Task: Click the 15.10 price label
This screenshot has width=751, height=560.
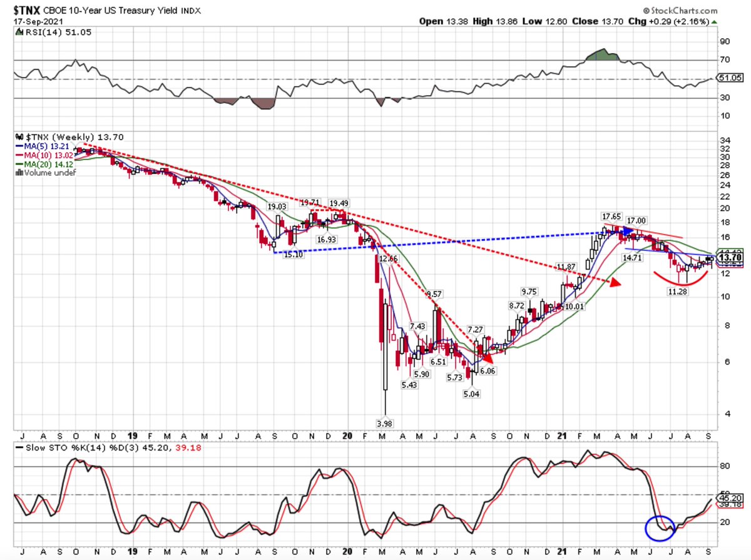Action: pos(293,255)
